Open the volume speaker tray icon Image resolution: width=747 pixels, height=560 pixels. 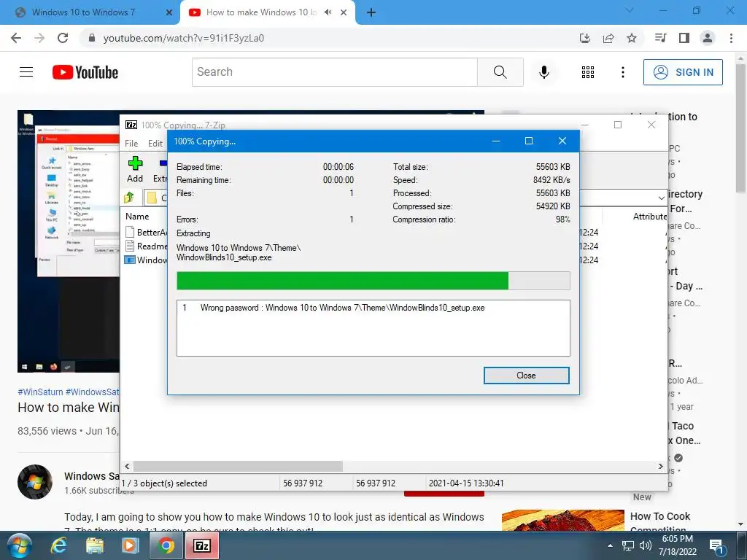point(646,545)
